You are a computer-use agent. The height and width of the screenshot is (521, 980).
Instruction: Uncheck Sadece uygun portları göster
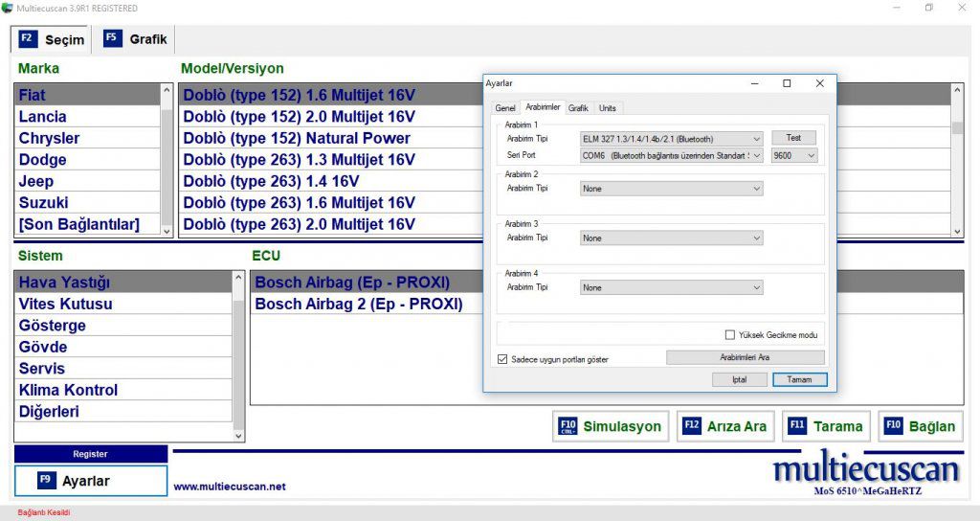pyautogui.click(x=502, y=359)
